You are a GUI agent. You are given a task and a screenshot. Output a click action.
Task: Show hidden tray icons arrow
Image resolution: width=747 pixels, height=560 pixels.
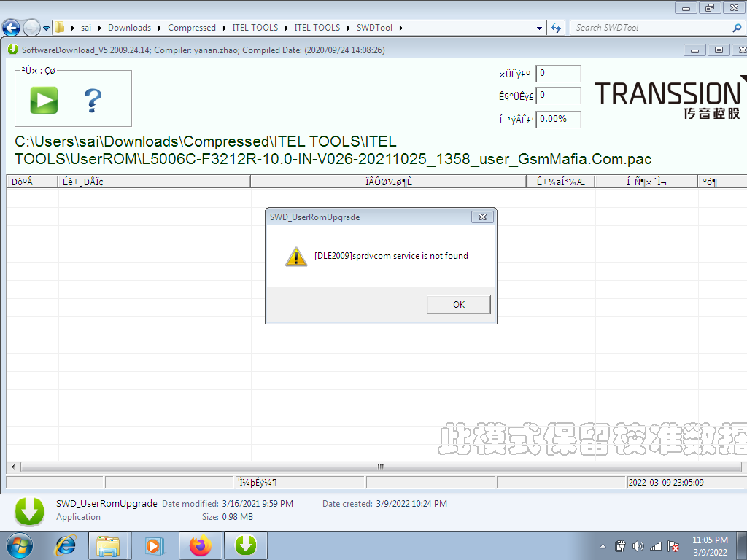[603, 546]
